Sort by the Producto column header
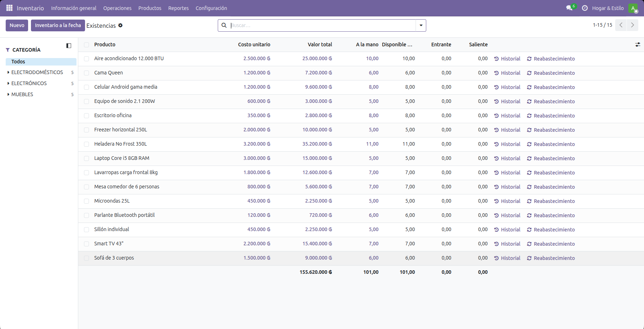Screen dimensions: 644x329 [x=105, y=45]
